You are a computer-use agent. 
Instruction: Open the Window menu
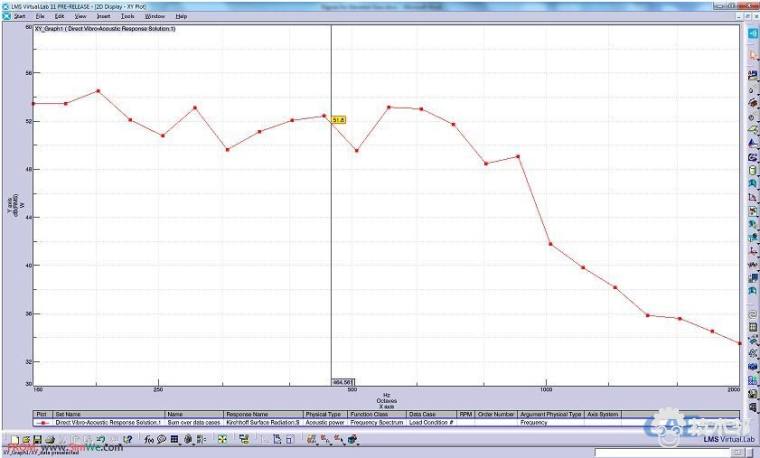click(154, 17)
